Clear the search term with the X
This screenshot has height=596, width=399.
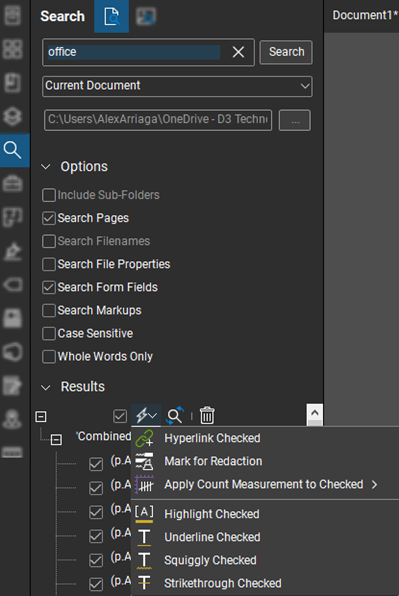[x=238, y=52]
